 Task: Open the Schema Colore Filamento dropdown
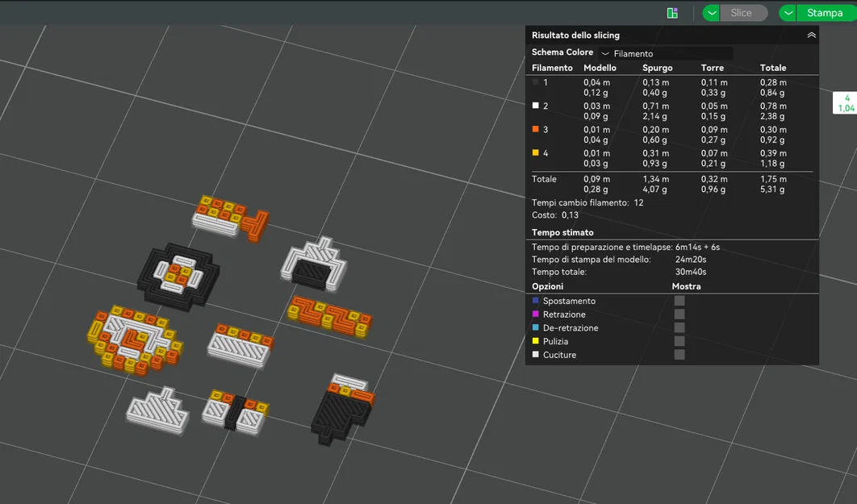coord(667,53)
